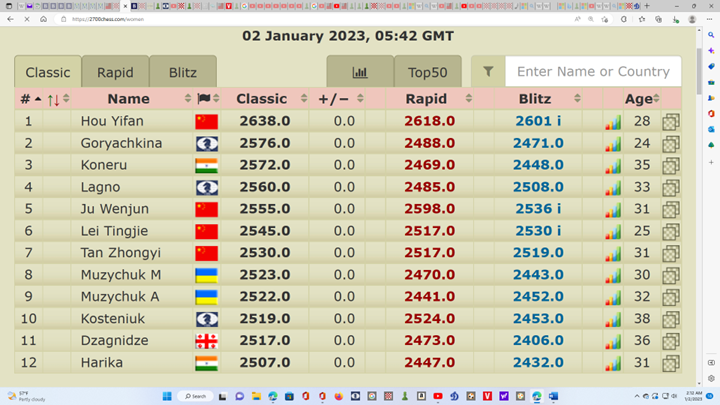Sort the table by Age column

click(657, 99)
